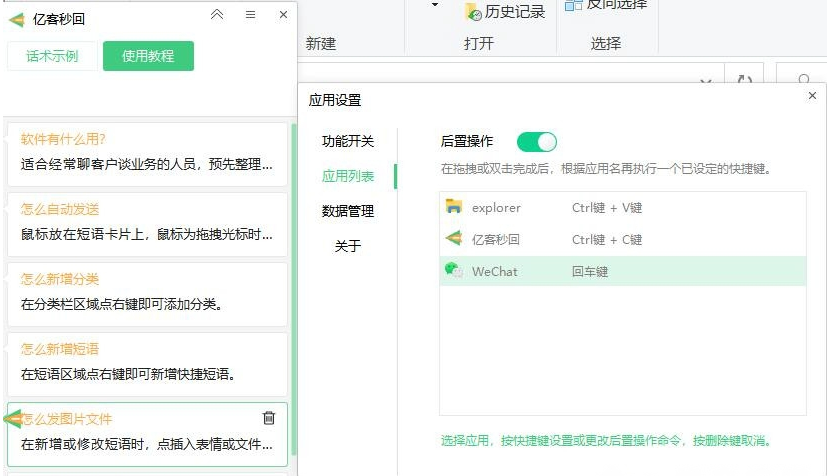Delete the 怎么发图片文件 card via trash icon
The height and width of the screenshot is (476, 828).
click(x=269, y=418)
